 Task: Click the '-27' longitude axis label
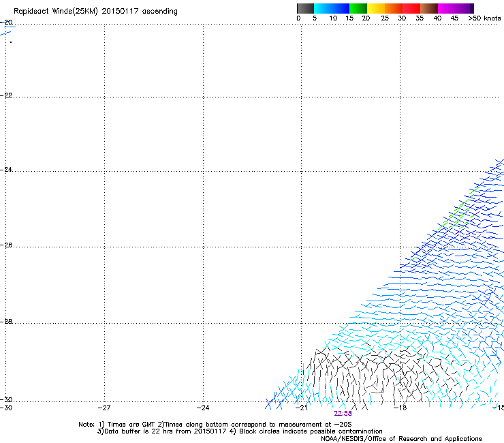104,408
